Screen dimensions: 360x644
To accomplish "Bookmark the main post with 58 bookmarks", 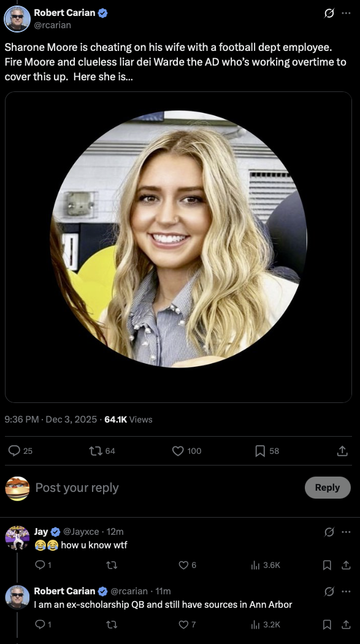I will tap(267, 451).
